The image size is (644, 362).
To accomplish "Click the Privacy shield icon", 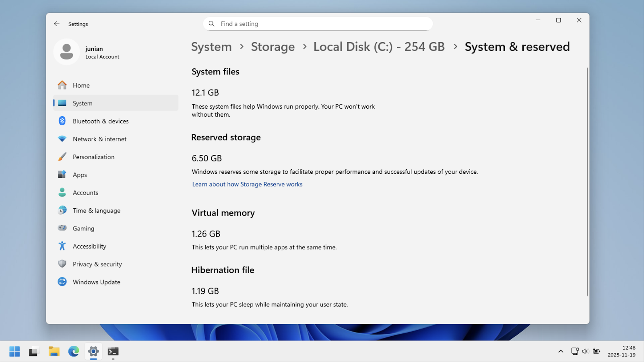I will (62, 264).
